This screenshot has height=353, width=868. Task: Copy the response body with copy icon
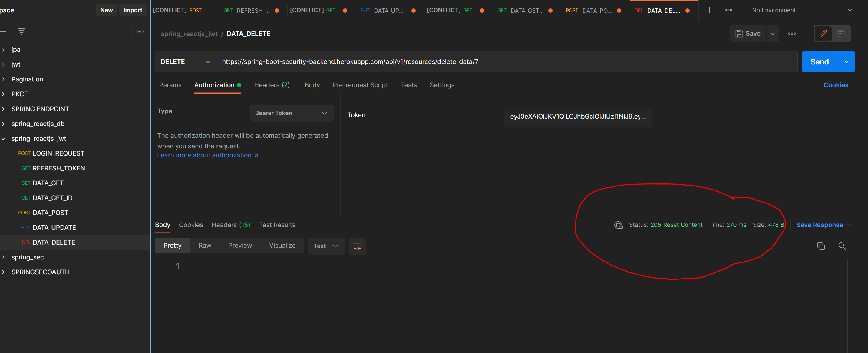[821, 246]
